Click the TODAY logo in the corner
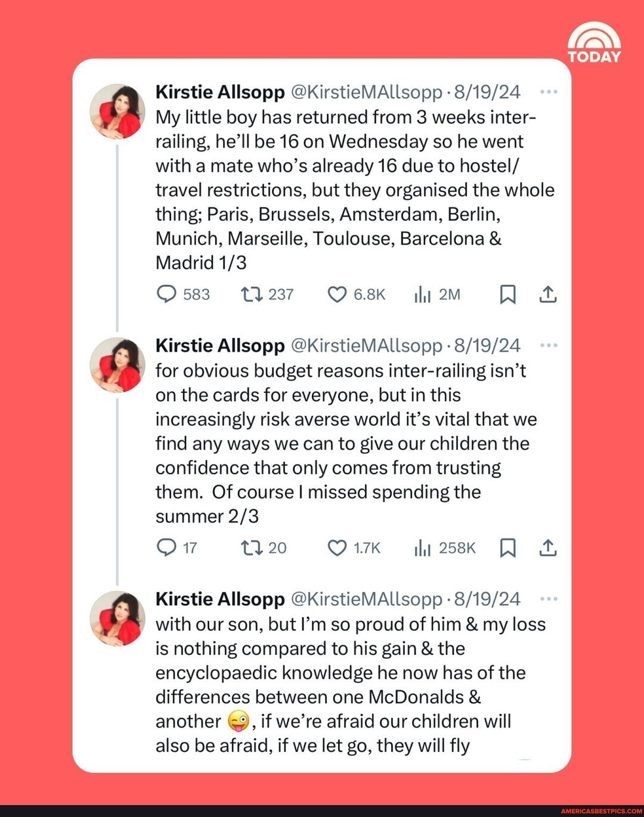 click(x=594, y=42)
